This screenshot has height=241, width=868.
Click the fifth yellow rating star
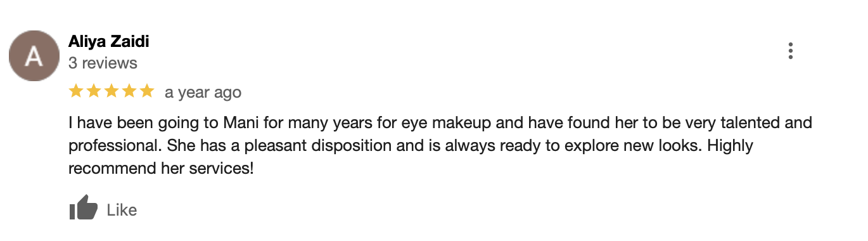[x=147, y=91]
